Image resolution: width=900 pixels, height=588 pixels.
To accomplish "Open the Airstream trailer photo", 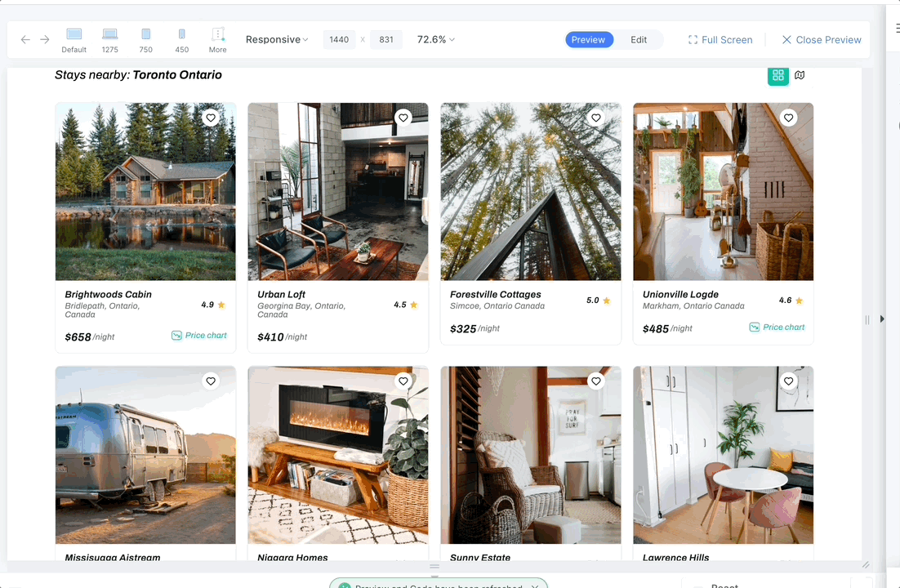I will coord(145,456).
